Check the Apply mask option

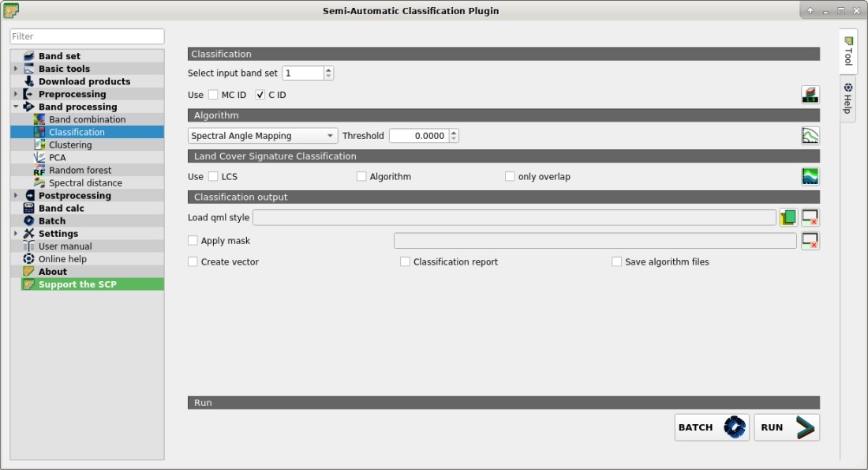coord(193,241)
